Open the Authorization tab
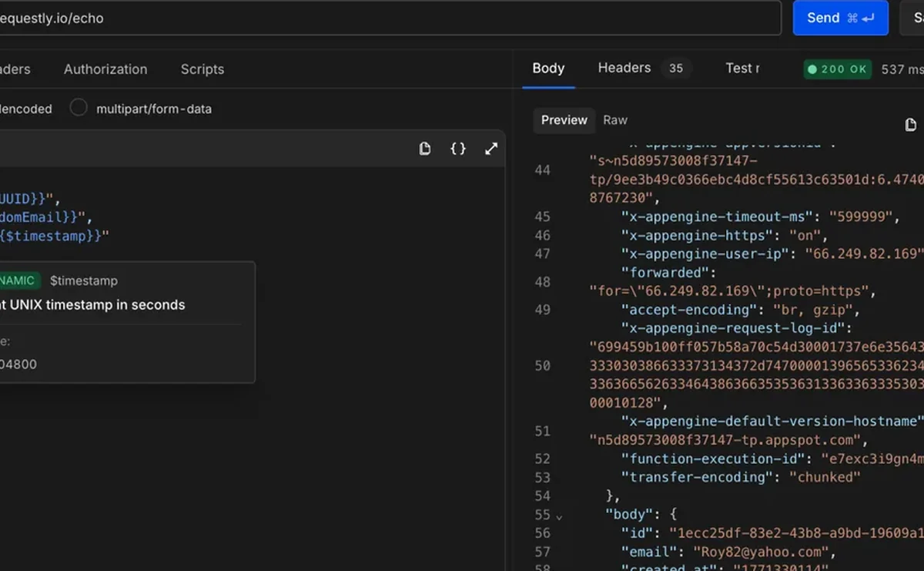The width and height of the screenshot is (924, 571). [x=105, y=69]
